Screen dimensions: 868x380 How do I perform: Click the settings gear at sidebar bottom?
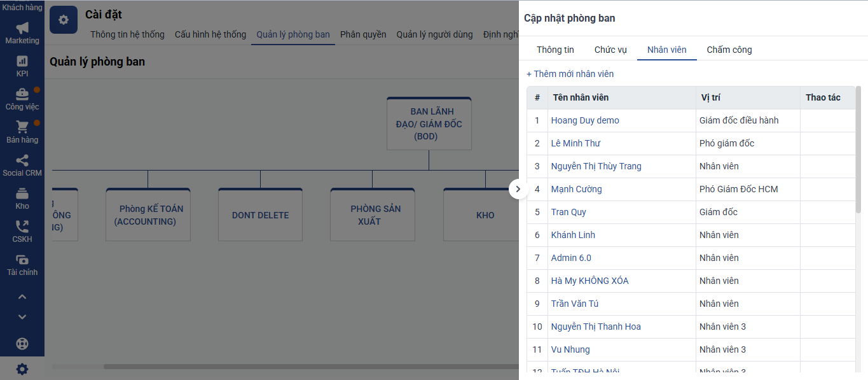(x=22, y=369)
